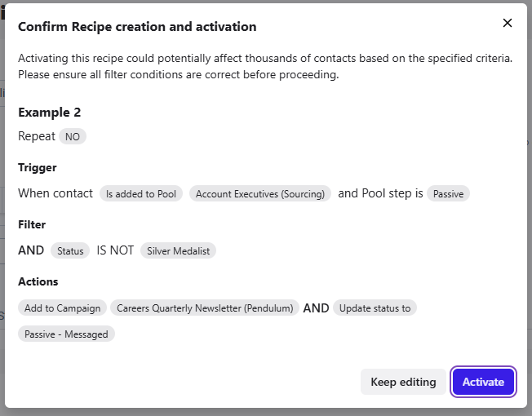Screen dimensions: 532x416
Task: Click the Account Executives (Sourcing) chip
Action: click(260, 193)
